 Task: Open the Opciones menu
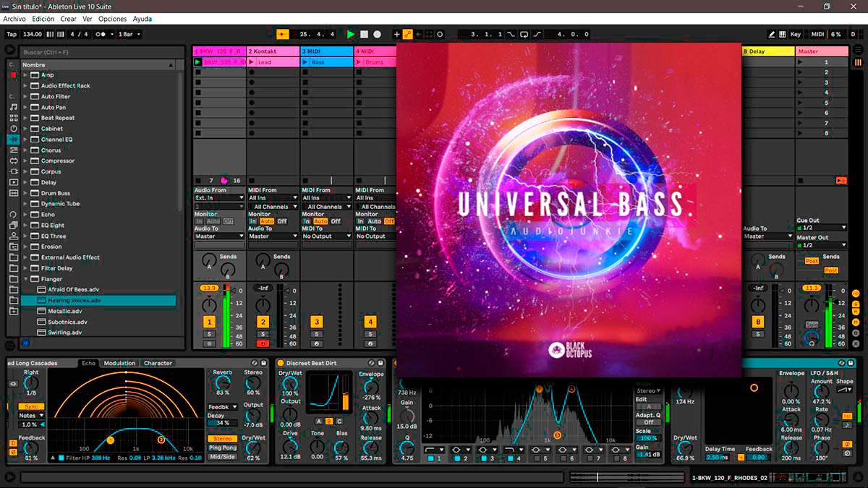112,19
